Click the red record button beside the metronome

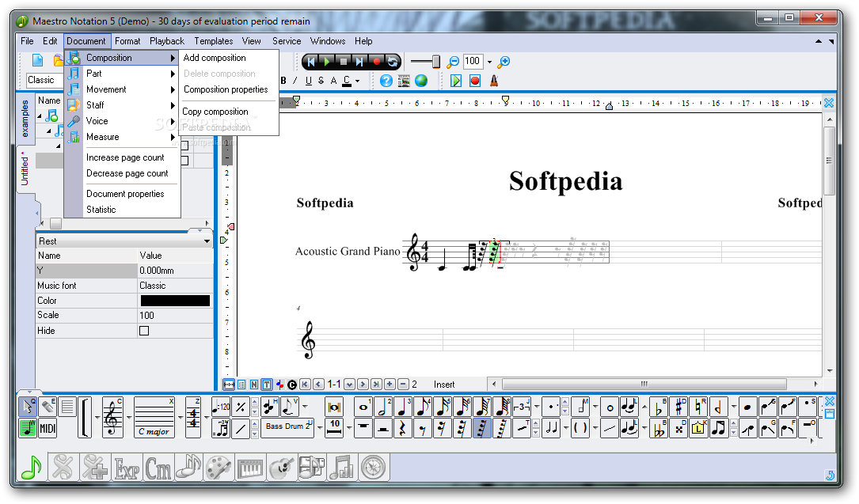point(475,81)
